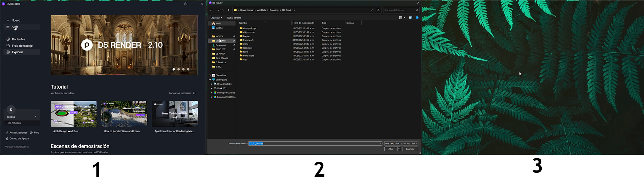Click version info icon next to 2.10.2.0589
The width and height of the screenshot is (644, 184).
[28, 147]
